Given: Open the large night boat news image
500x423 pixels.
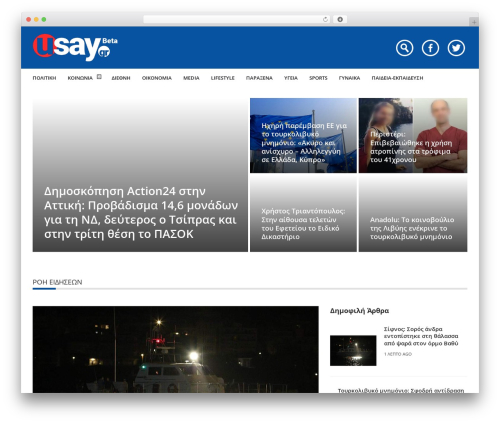Looking at the screenshot, I should point(175,349).
